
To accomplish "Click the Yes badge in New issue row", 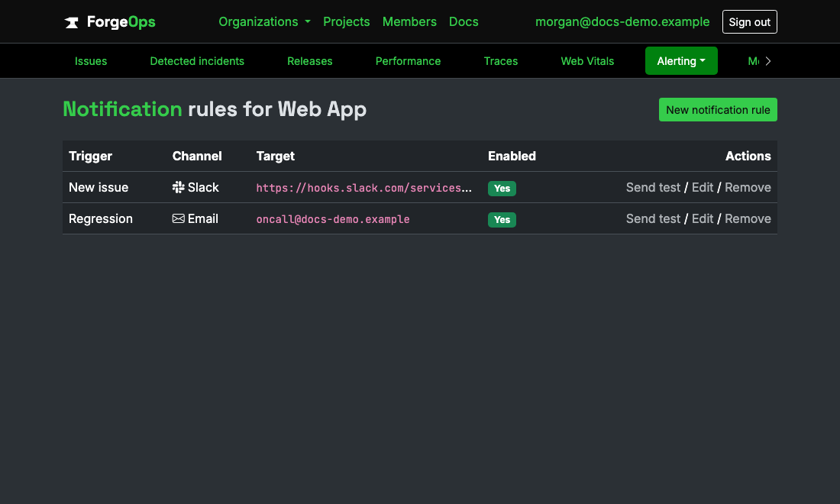I will tap(502, 189).
